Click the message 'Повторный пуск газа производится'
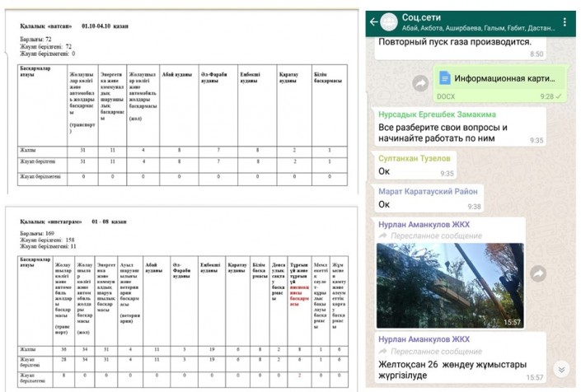Image resolution: width=581 pixels, height=392 pixels. (455, 41)
